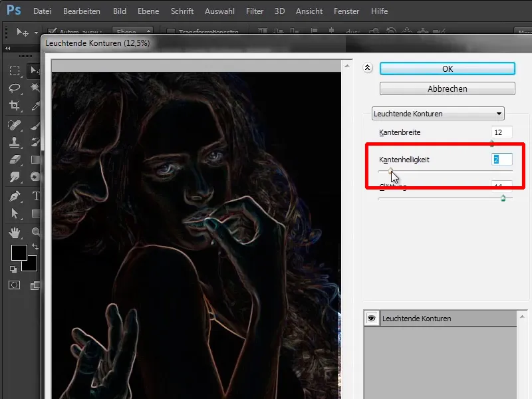Click the Kantenbreite slider handle
Screen dimensions: 532x399
pyautogui.click(x=492, y=144)
